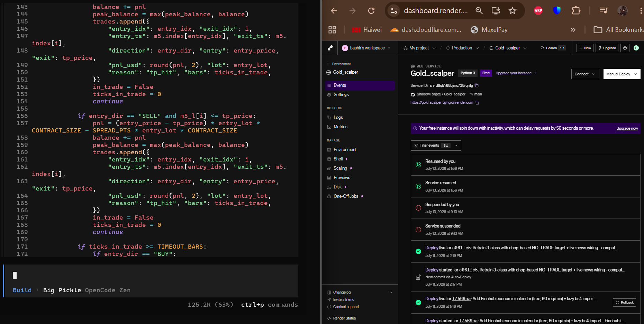Open the My project dropdown
Screen dimensions: 644x324
click(419, 48)
